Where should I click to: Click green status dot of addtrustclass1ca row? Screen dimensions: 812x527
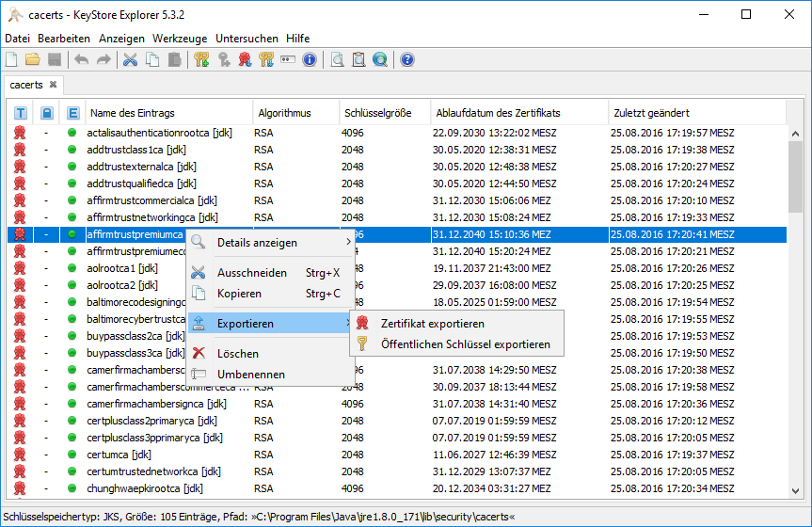[72, 150]
